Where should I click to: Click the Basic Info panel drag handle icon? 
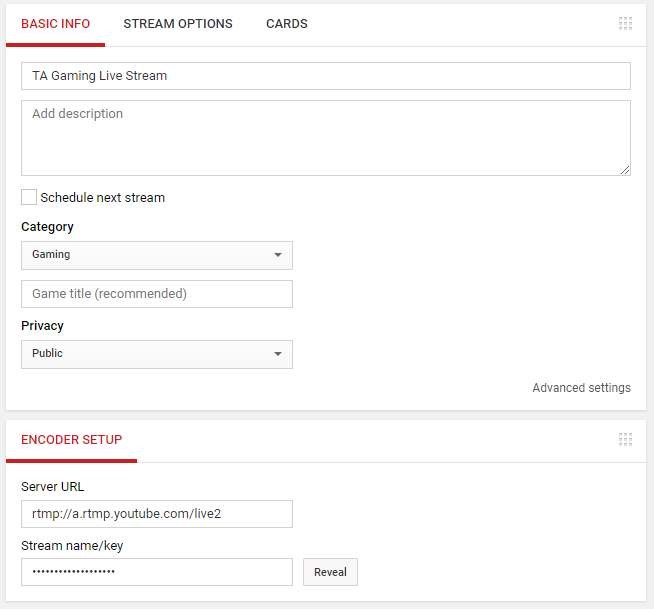[x=625, y=23]
